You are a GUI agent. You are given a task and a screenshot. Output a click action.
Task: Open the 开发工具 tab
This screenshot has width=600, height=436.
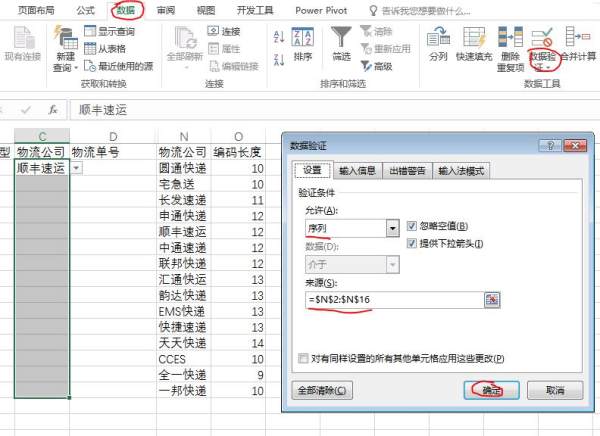click(255, 10)
